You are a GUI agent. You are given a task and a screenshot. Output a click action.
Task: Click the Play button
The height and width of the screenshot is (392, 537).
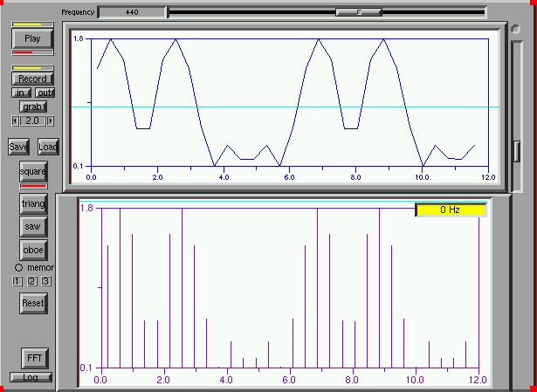tap(32, 38)
